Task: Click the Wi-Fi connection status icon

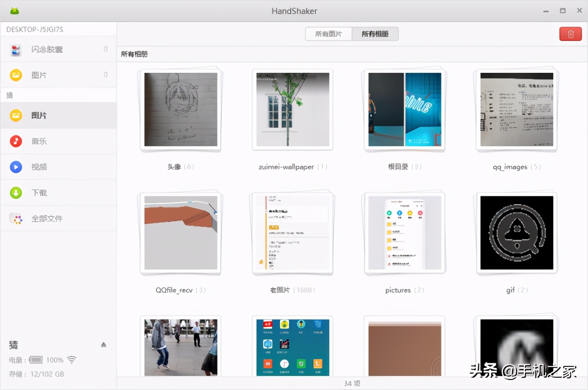Action: point(71,360)
